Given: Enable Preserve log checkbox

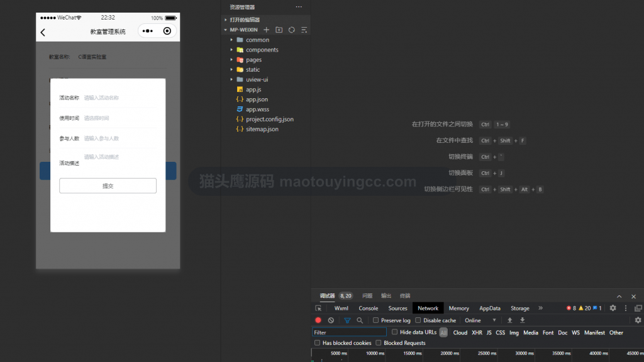Looking at the screenshot, I should [x=375, y=320].
